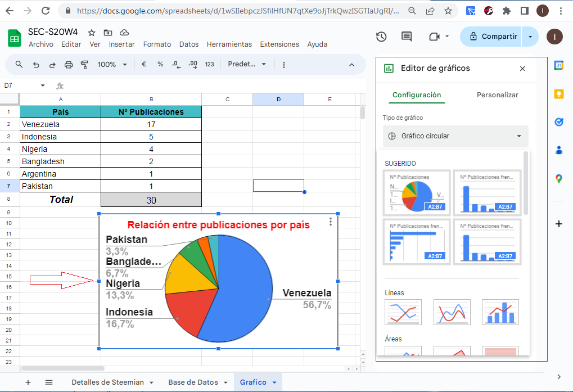Screen dimensions: 573x392
Task: Open the 123 number format menu
Action: tap(209, 64)
